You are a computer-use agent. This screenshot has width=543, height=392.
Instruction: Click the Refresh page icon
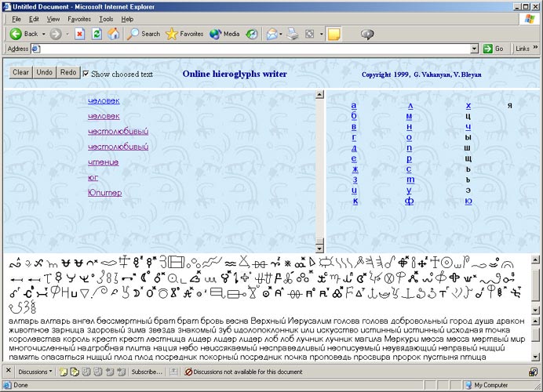pyautogui.click(x=97, y=34)
